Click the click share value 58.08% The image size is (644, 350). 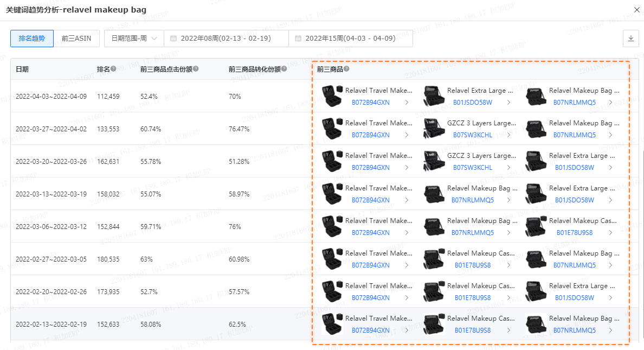151,324
